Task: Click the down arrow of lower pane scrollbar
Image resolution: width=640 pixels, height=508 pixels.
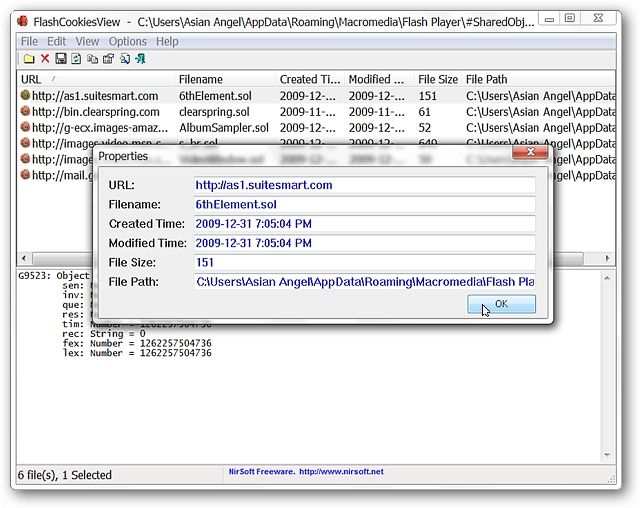Action: click(607, 455)
